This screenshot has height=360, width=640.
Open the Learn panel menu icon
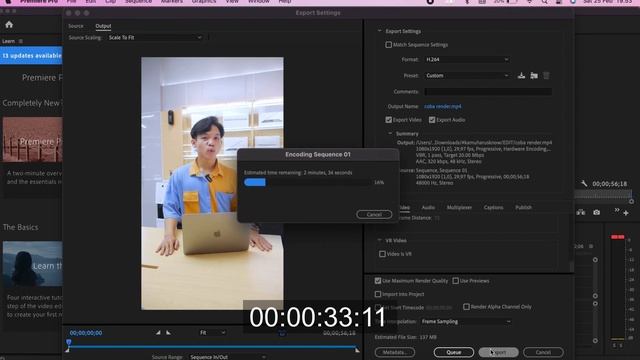pyautogui.click(x=21, y=41)
